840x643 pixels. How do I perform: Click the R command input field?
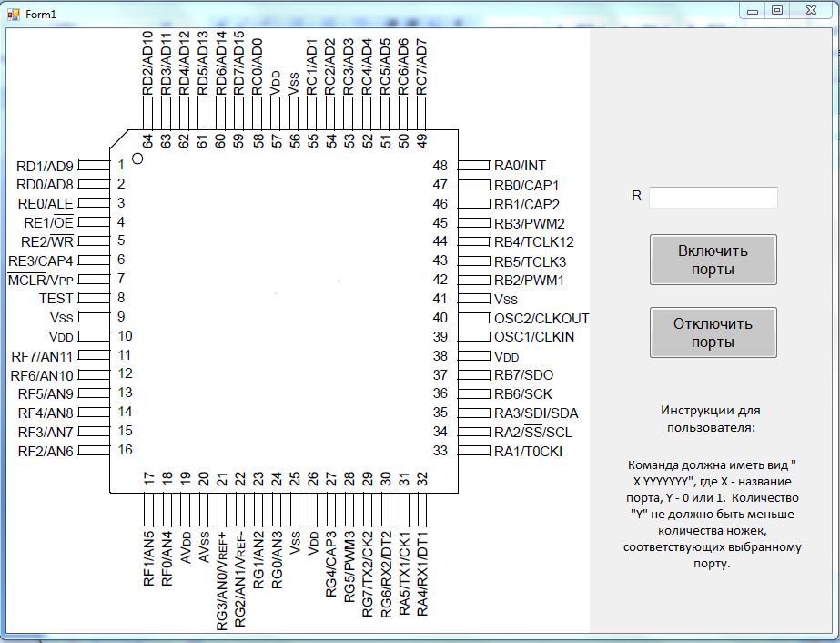(x=713, y=198)
